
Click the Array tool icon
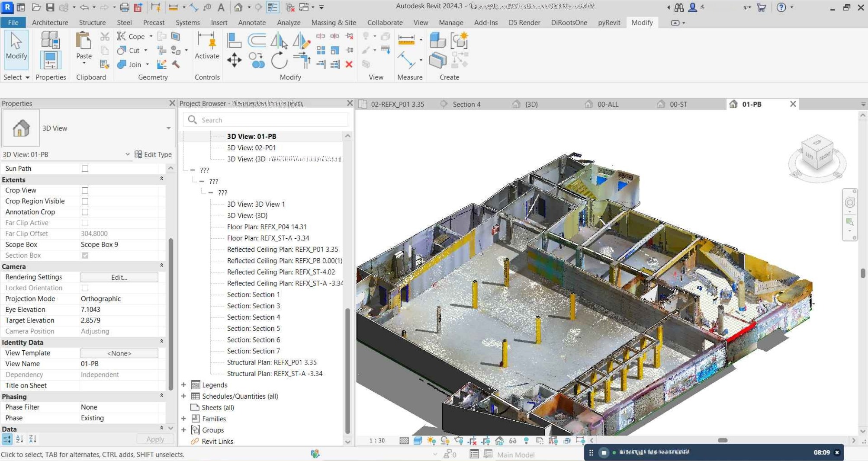tap(321, 50)
